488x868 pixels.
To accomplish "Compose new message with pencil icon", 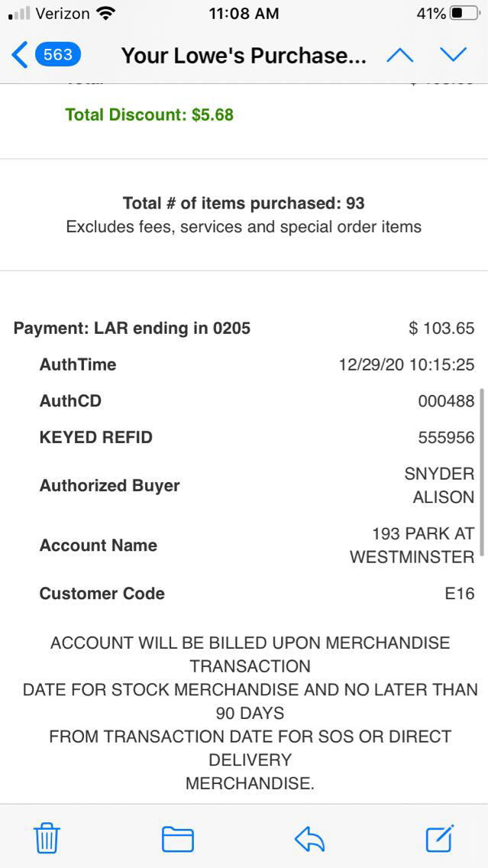I will (440, 839).
